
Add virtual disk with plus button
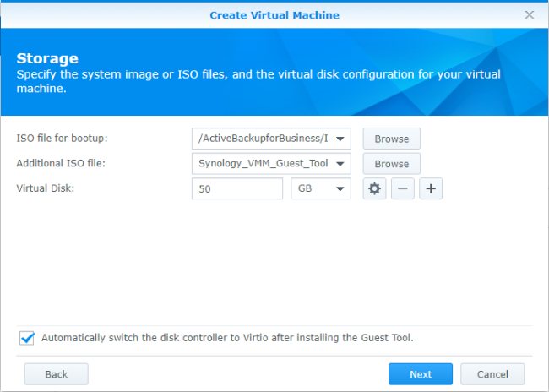pyautogui.click(x=431, y=188)
